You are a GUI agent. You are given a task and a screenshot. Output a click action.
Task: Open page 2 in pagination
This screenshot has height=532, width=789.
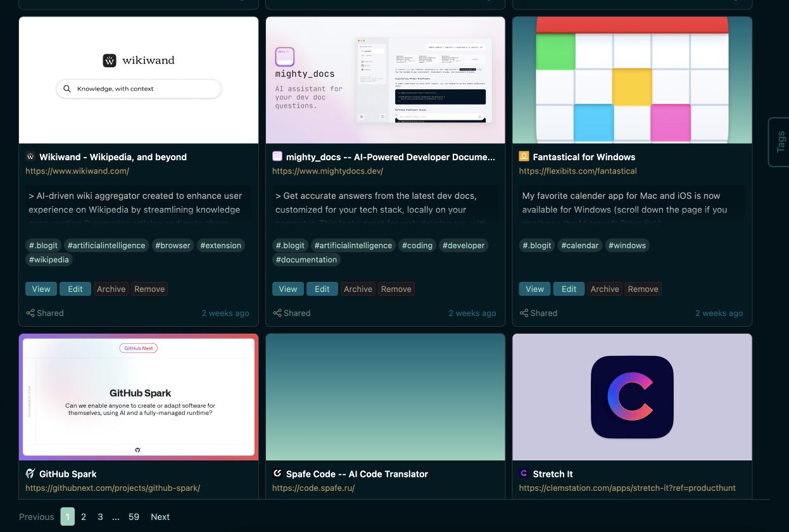click(83, 517)
